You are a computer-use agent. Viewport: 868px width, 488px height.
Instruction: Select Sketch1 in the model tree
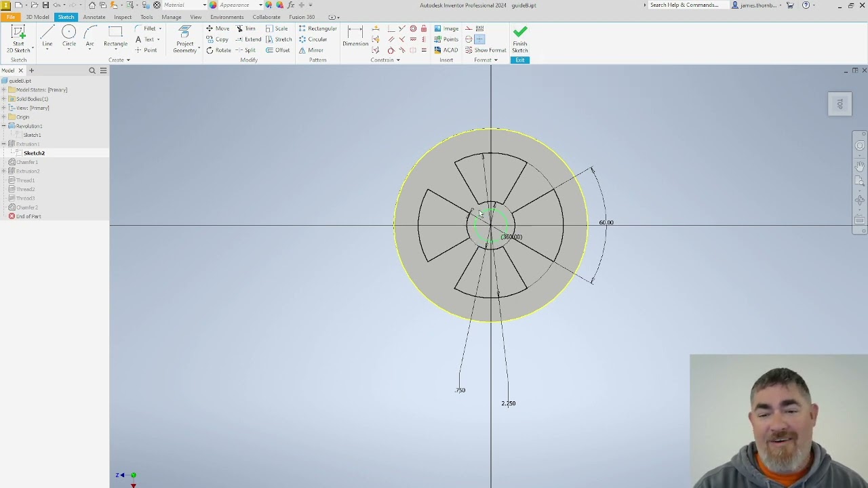pyautogui.click(x=32, y=135)
